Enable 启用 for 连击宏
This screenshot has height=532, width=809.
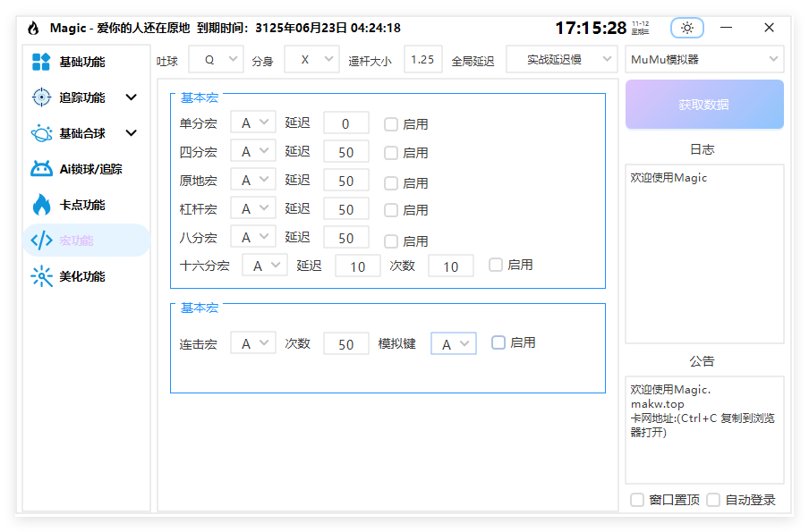pyautogui.click(x=498, y=342)
